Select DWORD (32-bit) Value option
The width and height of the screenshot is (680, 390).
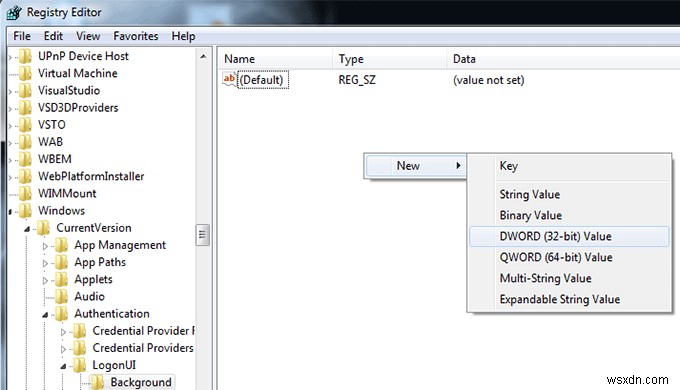pyautogui.click(x=569, y=236)
